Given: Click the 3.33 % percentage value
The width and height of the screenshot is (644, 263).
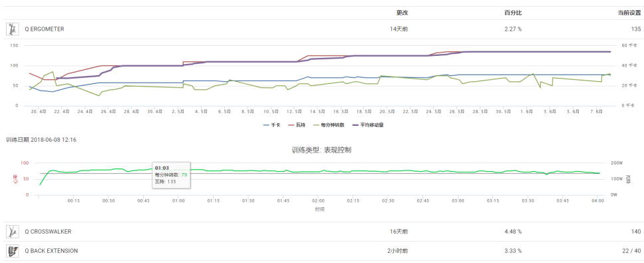Looking at the screenshot, I should 514,250.
